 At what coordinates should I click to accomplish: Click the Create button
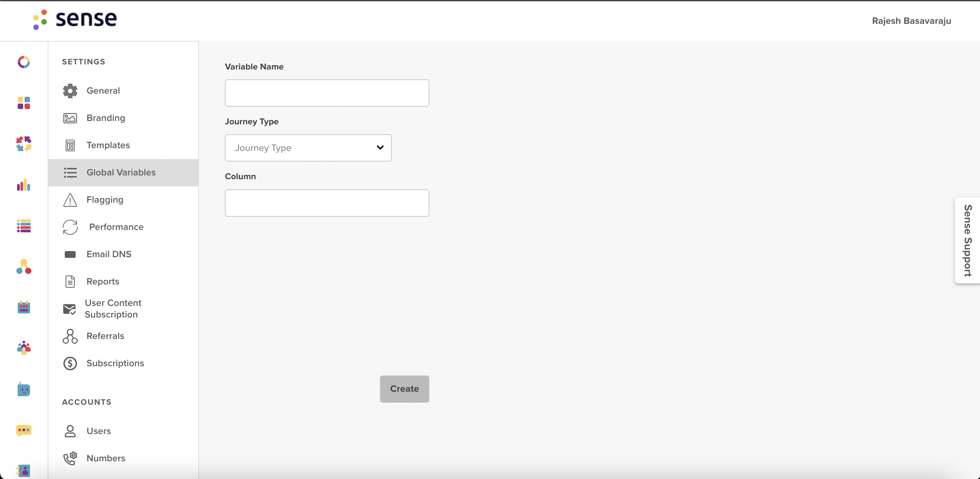tap(404, 389)
